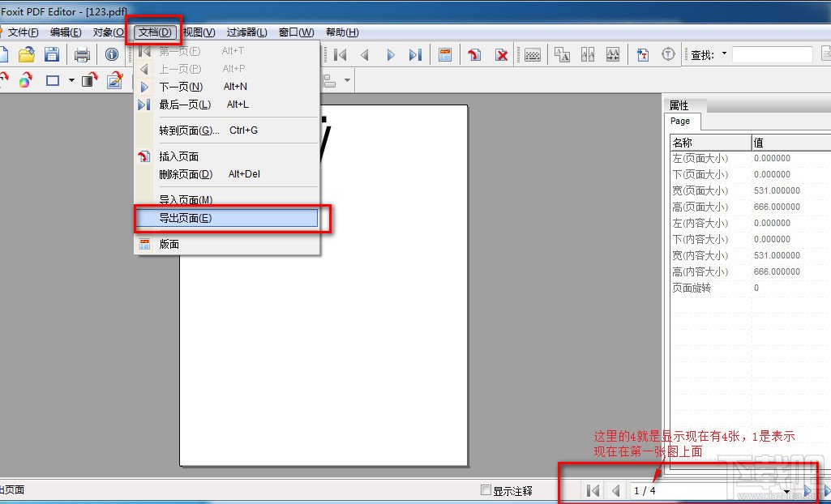Click the delete page red X icon
831x504 pixels.
tap(501, 54)
